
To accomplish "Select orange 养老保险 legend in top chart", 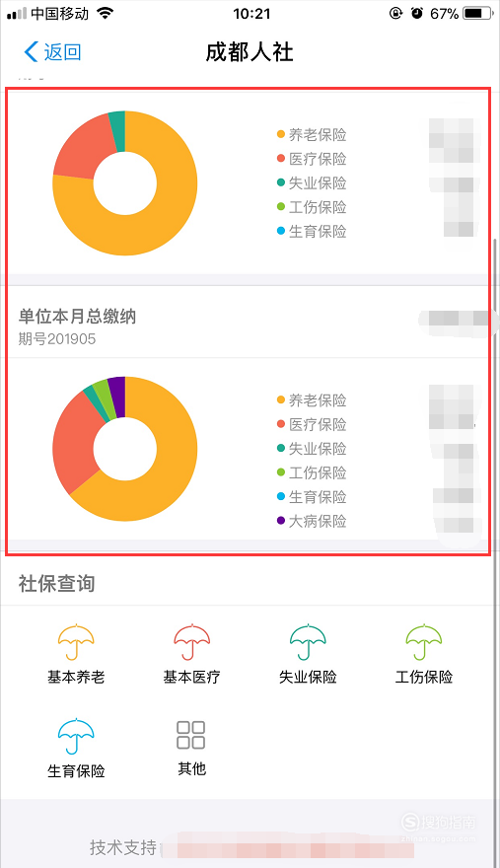I will click(x=312, y=134).
